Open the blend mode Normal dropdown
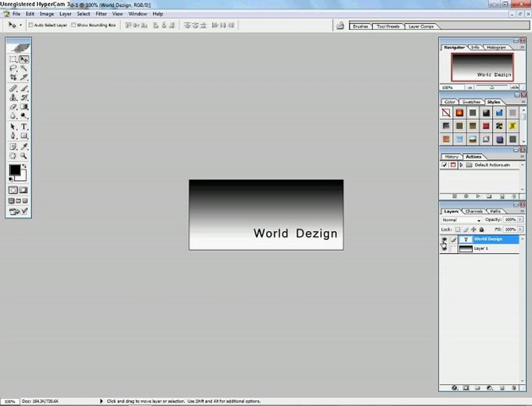The height and width of the screenshot is (406, 532). 461,220
